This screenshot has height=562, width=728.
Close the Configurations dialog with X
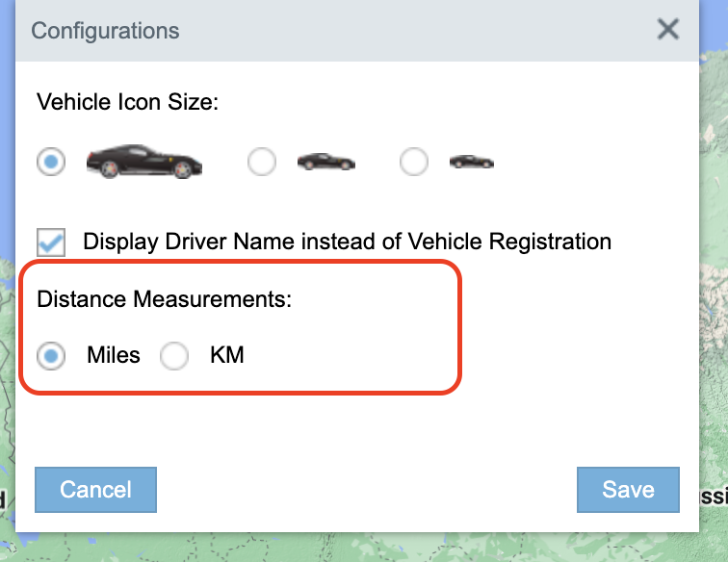(668, 30)
